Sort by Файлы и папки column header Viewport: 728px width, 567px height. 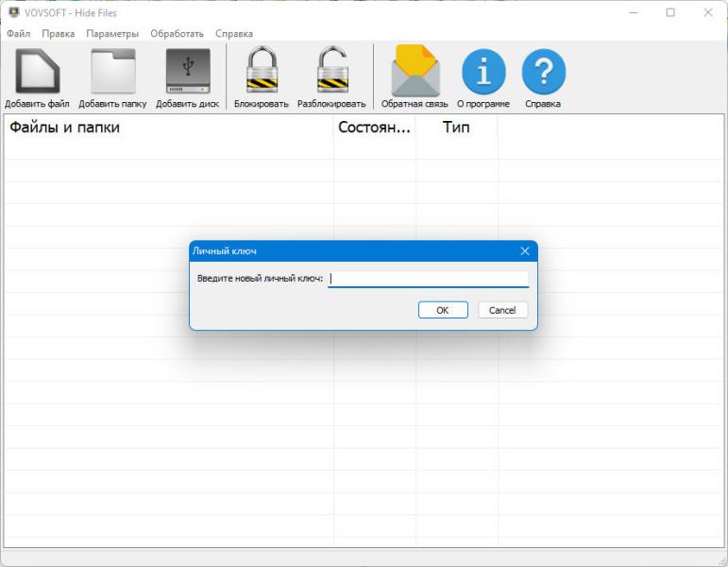coord(168,127)
